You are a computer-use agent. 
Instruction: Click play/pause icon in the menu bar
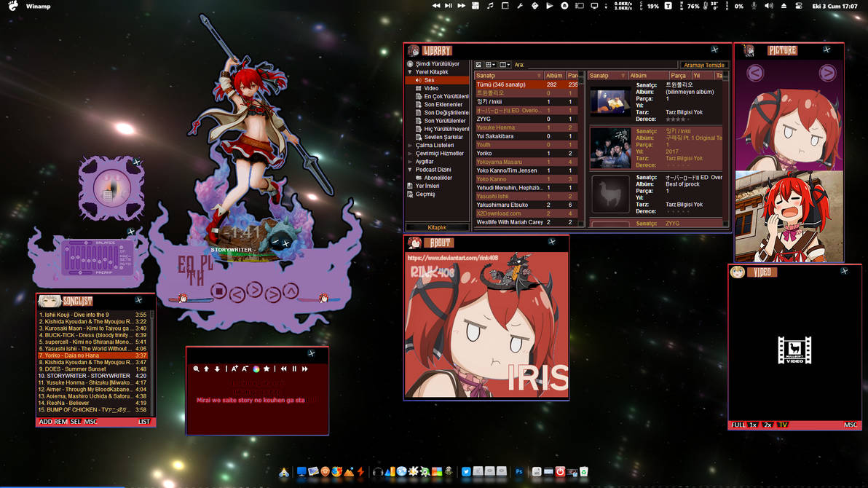pyautogui.click(x=449, y=6)
